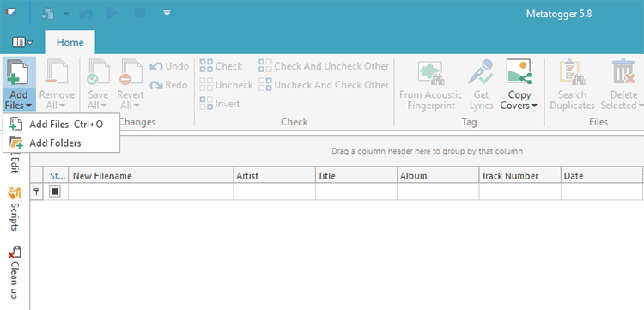The image size is (644, 310).
Task: Open the Add Files dropdown arrow
Action: (x=28, y=106)
